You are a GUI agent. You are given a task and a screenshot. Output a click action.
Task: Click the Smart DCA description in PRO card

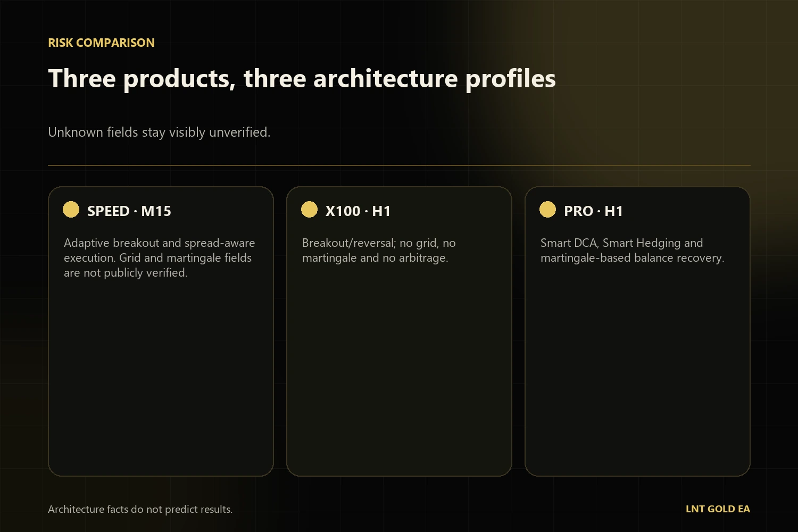point(632,250)
